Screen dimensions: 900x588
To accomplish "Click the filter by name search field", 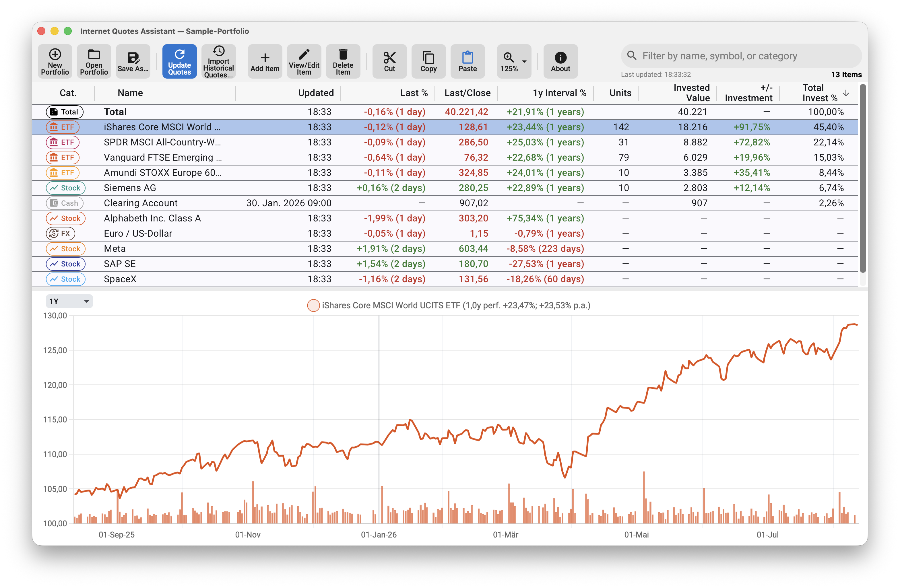I will coord(741,56).
